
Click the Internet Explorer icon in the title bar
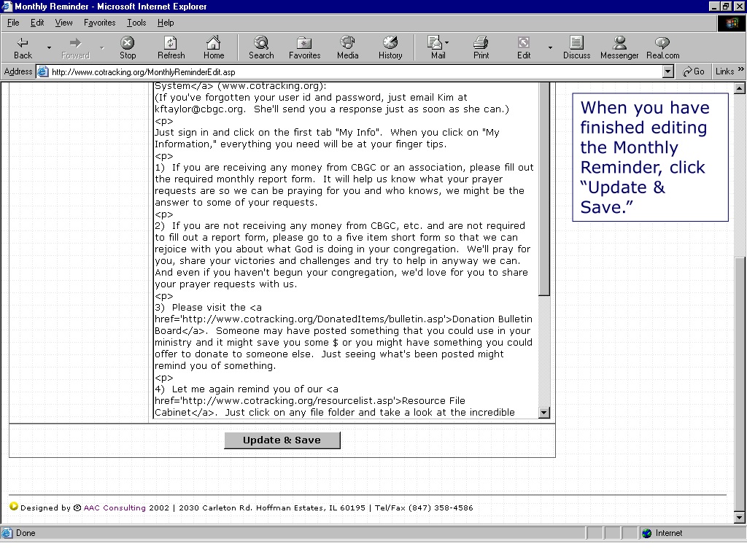point(7,6)
